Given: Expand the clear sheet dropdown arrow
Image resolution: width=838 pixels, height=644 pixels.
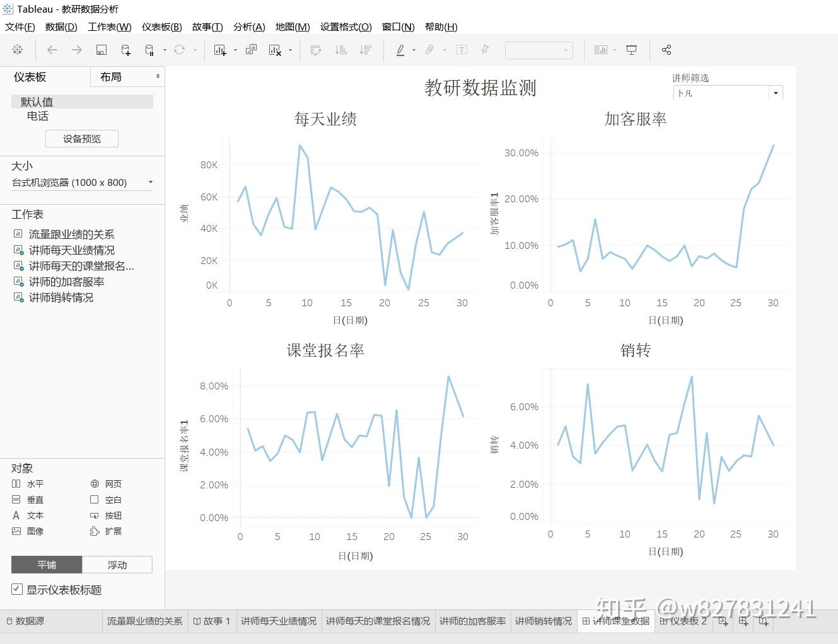Looking at the screenshot, I should [x=290, y=50].
